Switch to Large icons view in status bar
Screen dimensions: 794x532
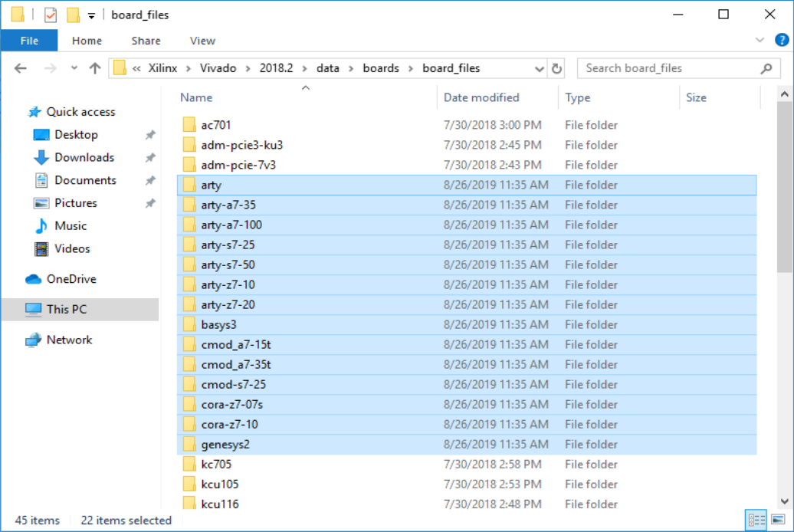[x=779, y=520]
